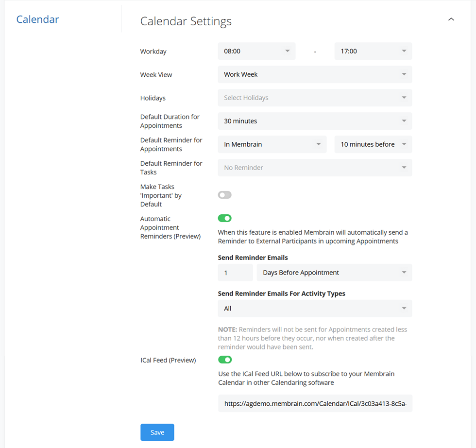Screen dimensions: 476x448
Task: Collapse the Calendar Settings section chevron
Action: coord(451,19)
